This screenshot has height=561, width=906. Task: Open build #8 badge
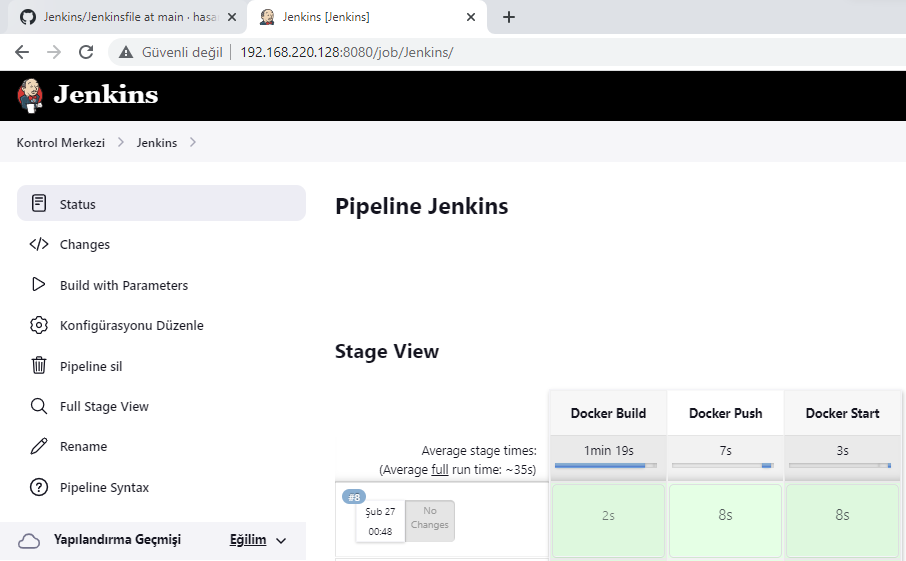[354, 497]
